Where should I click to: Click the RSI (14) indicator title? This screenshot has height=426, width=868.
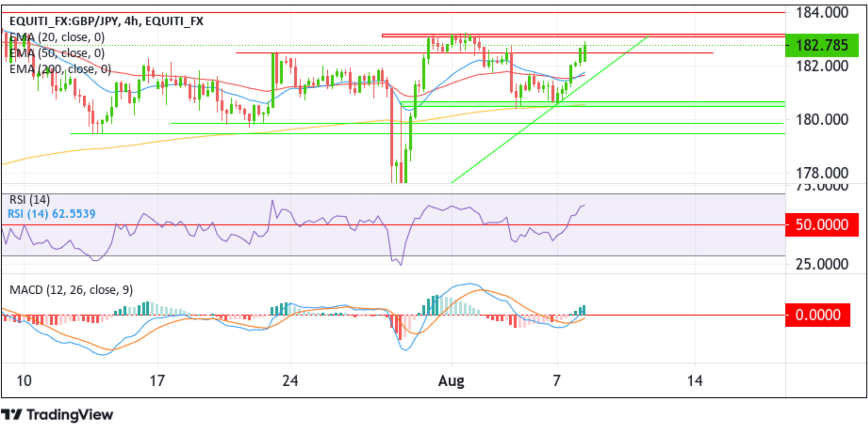30,199
